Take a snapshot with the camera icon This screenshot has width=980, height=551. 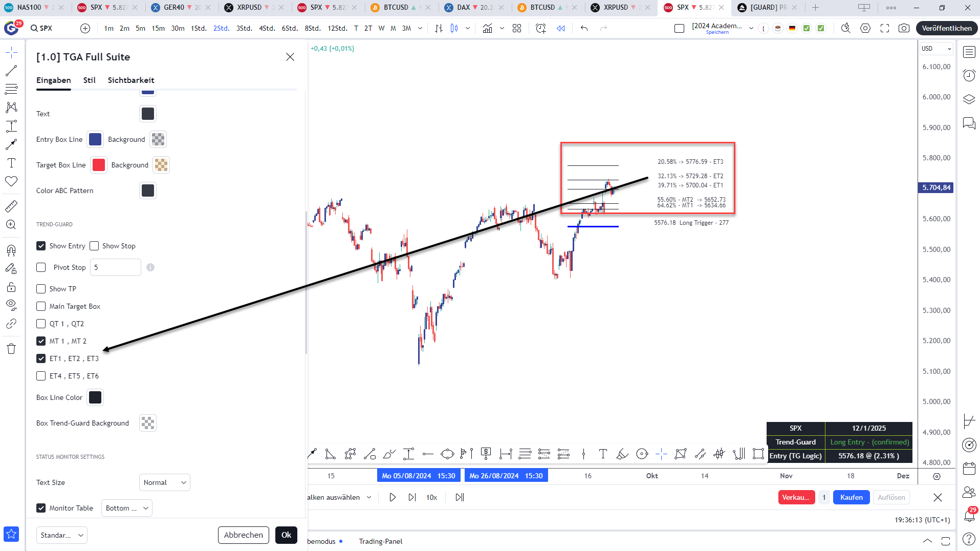[904, 28]
